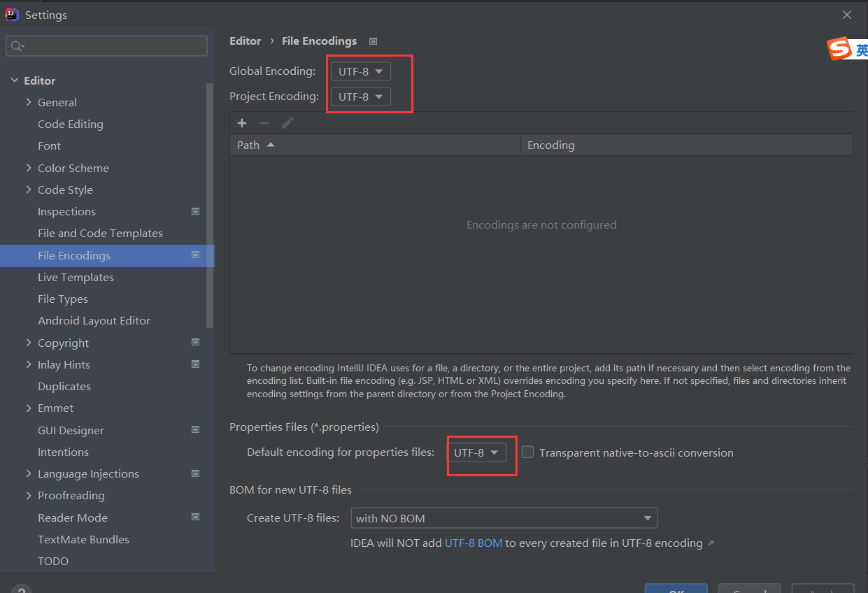Expand the Proofreading tree node
868x593 pixels.
pos(29,495)
